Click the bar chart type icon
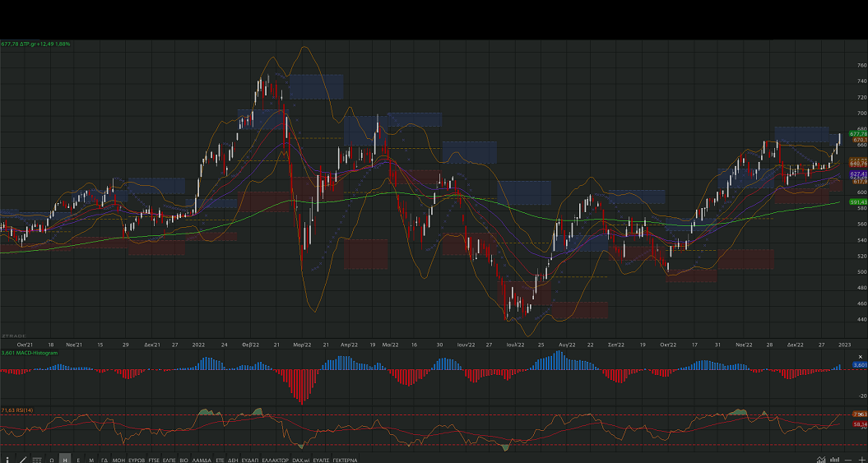This screenshot has height=463, width=868. coord(834,460)
